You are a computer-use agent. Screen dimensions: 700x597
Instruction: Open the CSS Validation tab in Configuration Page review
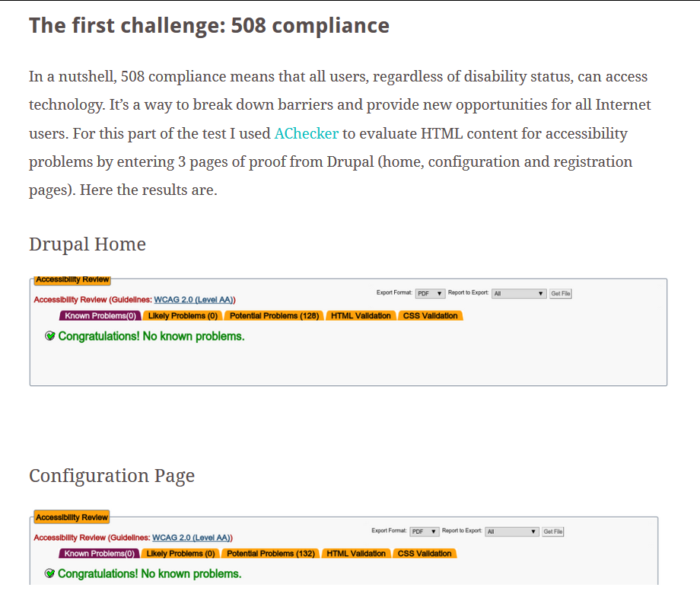click(425, 554)
